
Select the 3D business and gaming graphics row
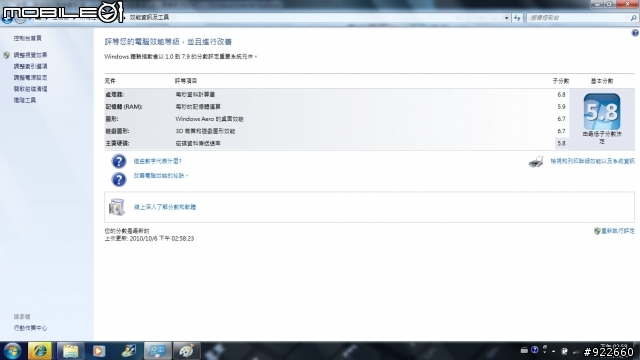(337, 131)
